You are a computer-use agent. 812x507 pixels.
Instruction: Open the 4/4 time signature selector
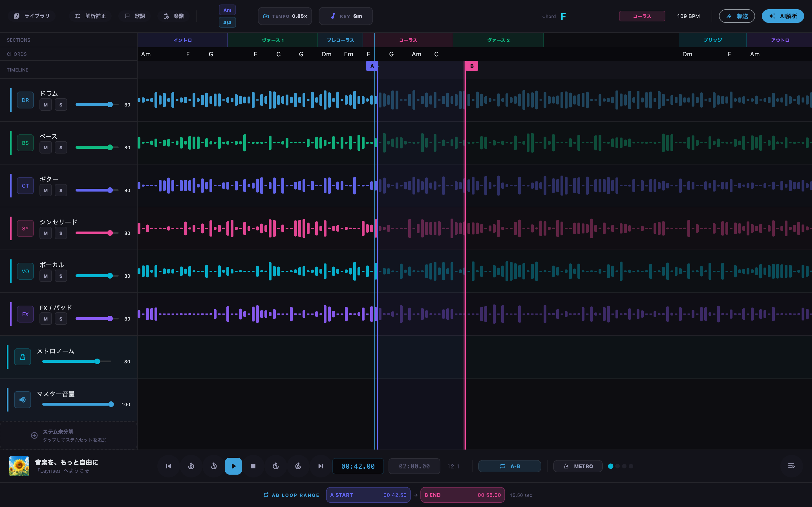pyautogui.click(x=227, y=23)
